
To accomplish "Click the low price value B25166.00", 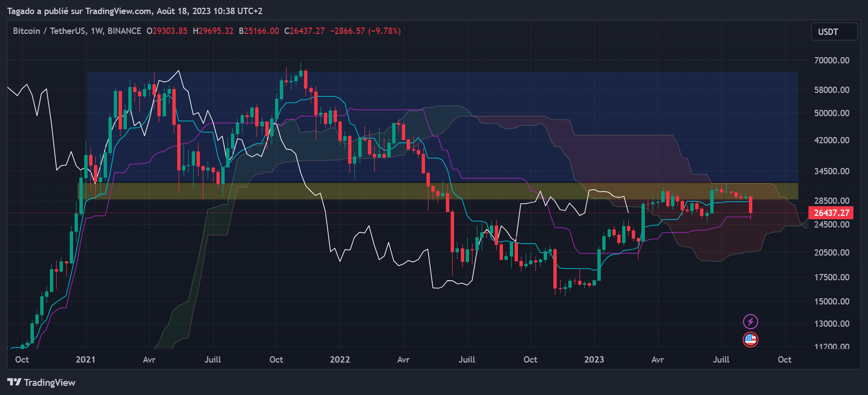I will point(259,31).
